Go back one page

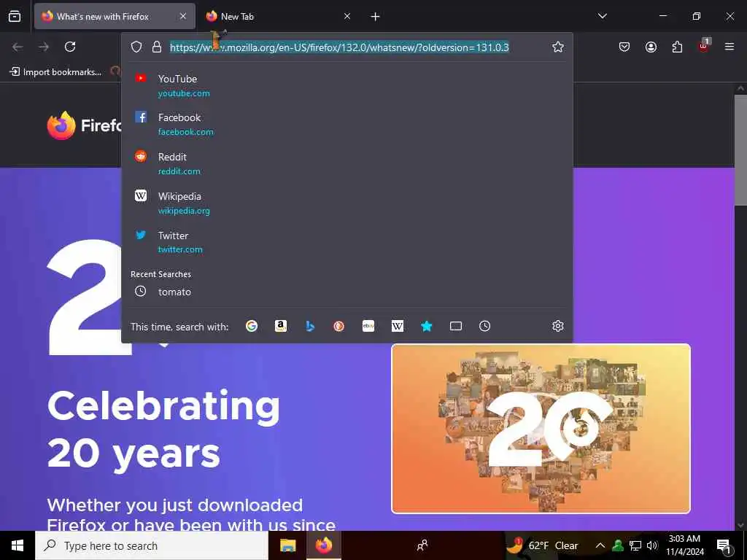[x=18, y=47]
